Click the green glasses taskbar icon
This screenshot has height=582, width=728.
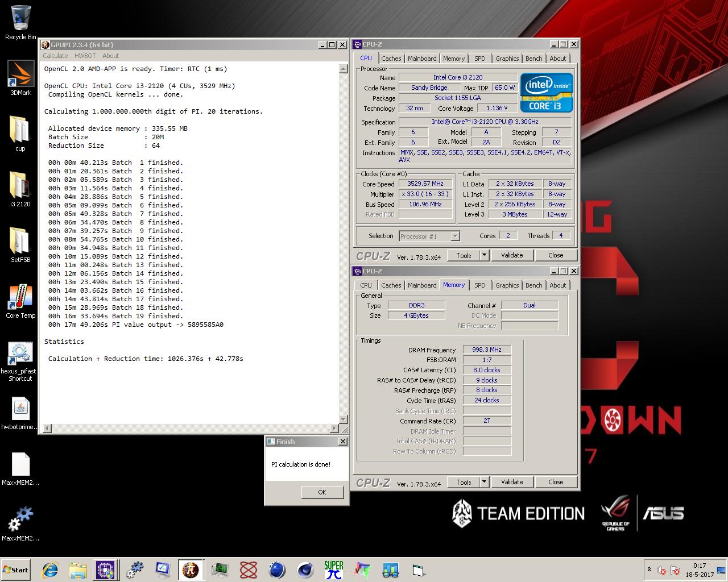coord(390,569)
